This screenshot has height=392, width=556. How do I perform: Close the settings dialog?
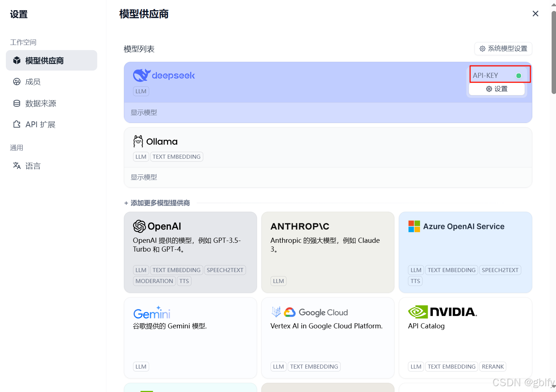pyautogui.click(x=536, y=14)
